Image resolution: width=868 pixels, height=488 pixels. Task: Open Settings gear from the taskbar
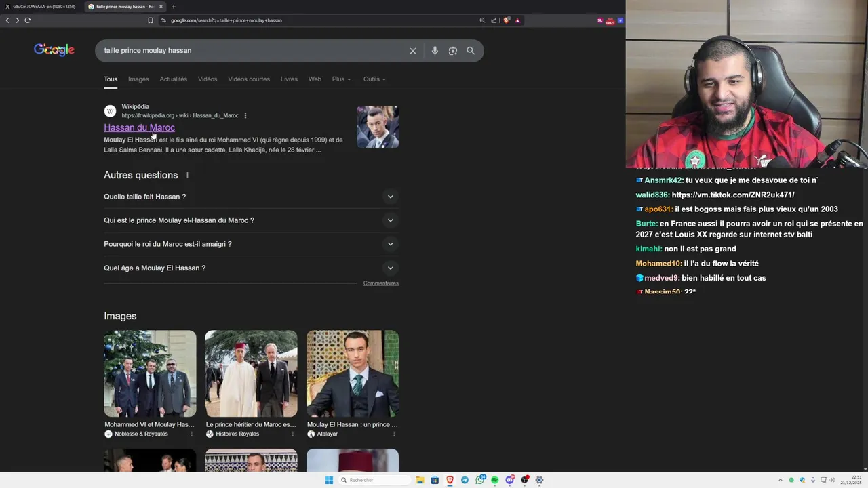click(x=540, y=480)
